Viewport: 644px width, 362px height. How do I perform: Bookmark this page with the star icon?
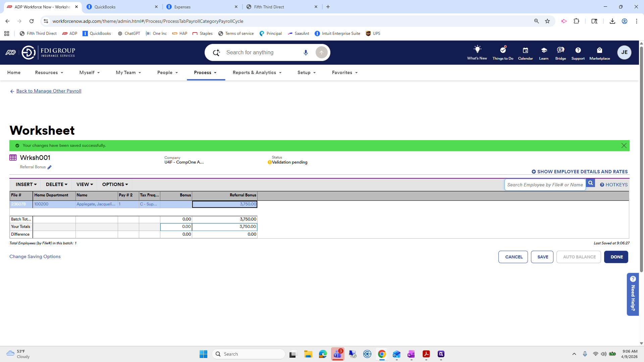tap(547, 21)
